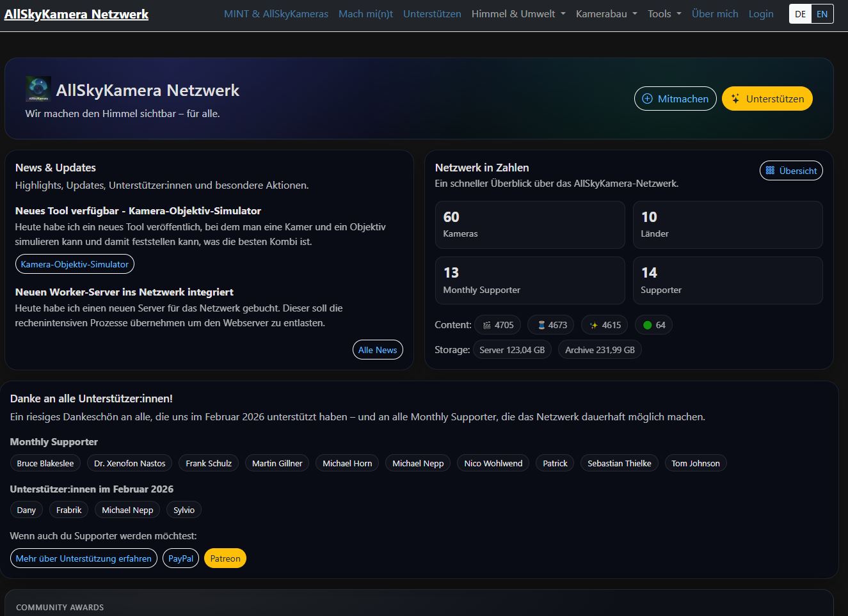Click the sparkle icon on Unterstützen button
Image resolution: width=848 pixels, height=616 pixels.
[x=735, y=99]
